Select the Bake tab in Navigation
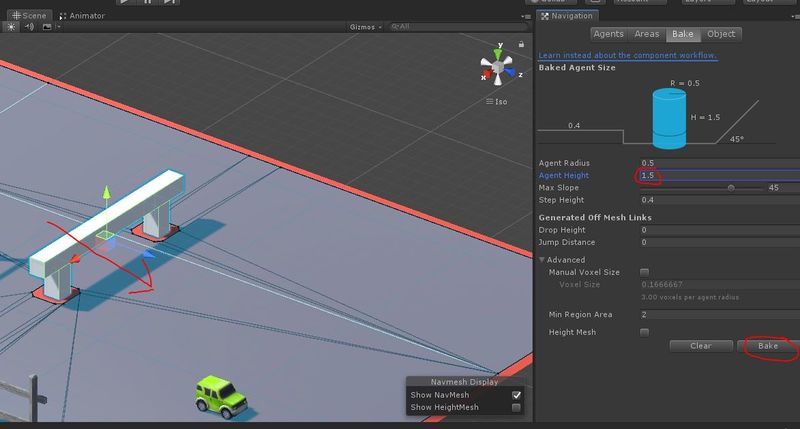The image size is (800, 429). pyautogui.click(x=683, y=34)
